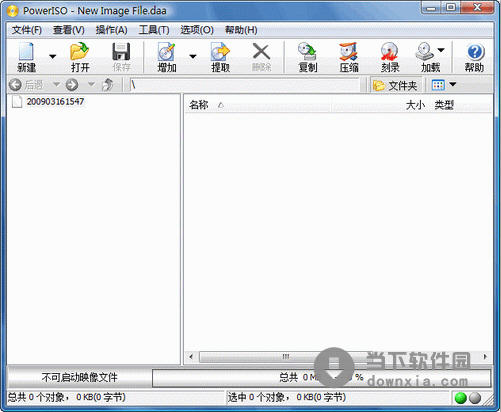Click the 不可启动映像文件 status button
The image size is (501, 412).
click(x=79, y=378)
